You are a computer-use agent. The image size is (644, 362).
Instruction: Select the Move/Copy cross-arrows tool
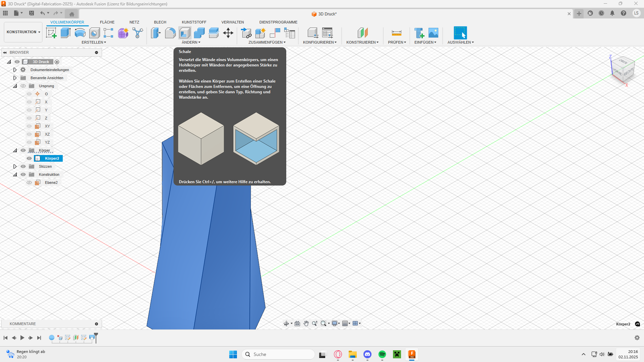coord(228,33)
